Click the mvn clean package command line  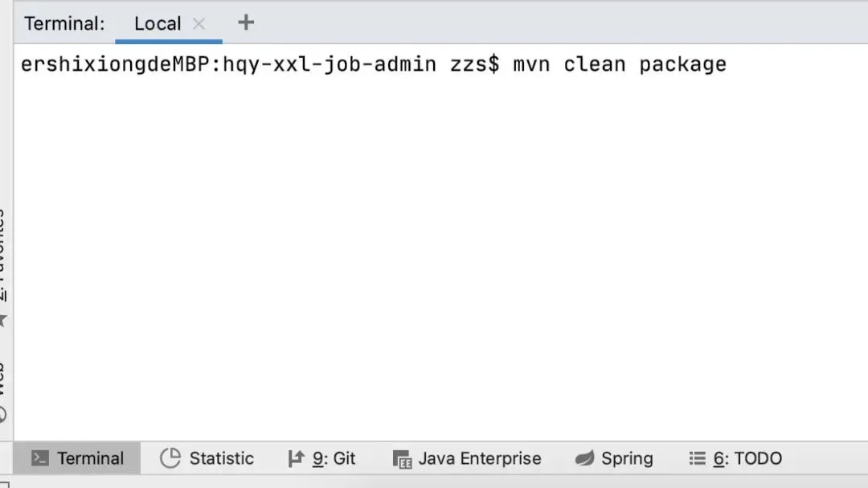pos(619,64)
